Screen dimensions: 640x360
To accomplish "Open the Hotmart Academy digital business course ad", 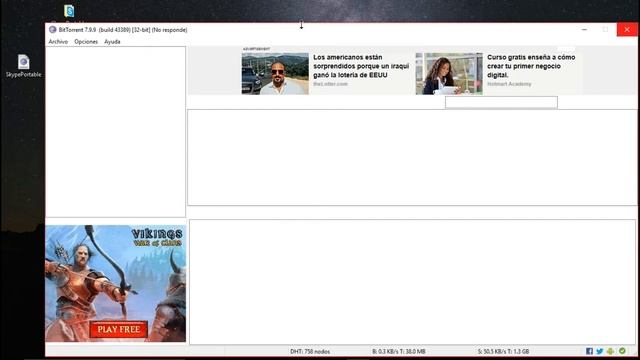I will pos(531,66).
